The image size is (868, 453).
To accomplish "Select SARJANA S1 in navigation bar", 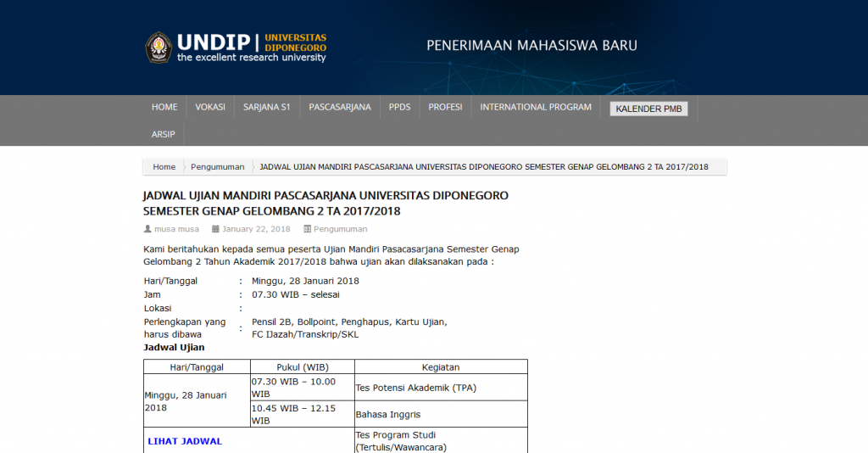I will coord(266,108).
